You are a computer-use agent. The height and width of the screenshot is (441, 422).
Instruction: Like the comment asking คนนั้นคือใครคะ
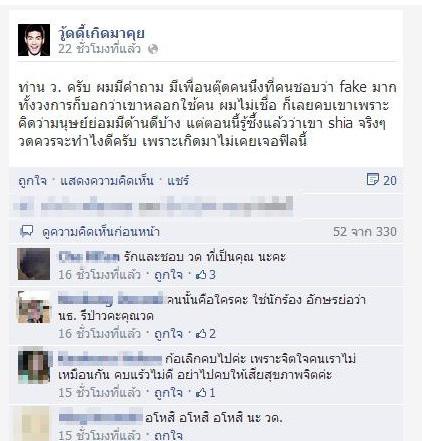pos(168,334)
